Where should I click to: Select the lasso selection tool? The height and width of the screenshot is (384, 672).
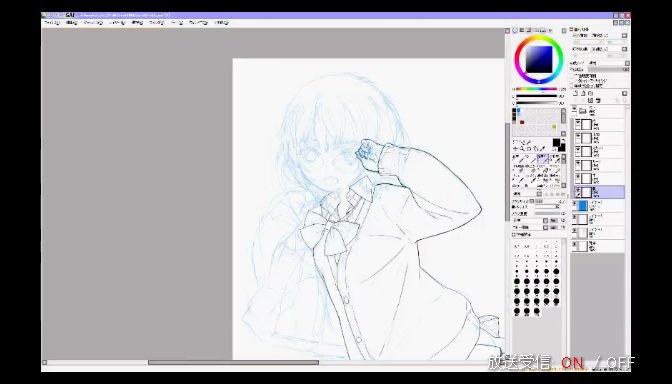[523, 141]
